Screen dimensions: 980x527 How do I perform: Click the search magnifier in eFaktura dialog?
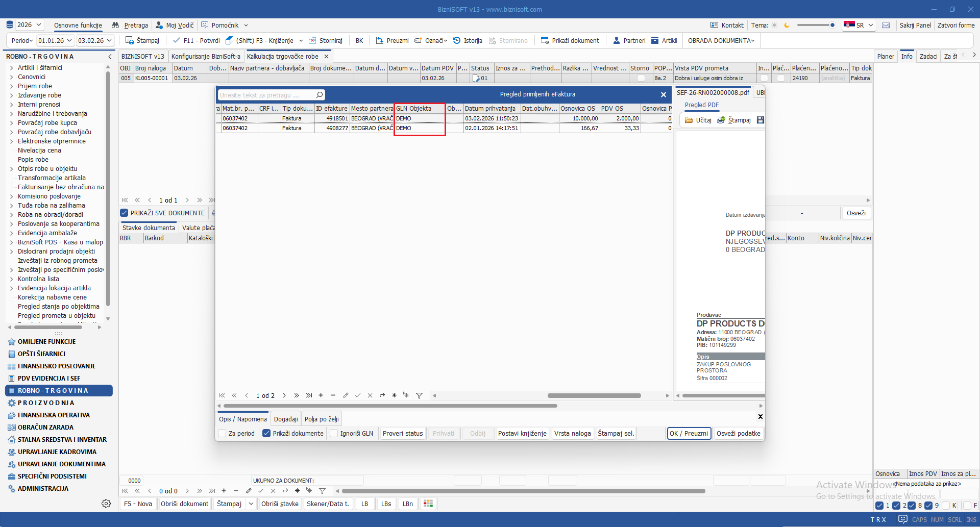[320, 95]
